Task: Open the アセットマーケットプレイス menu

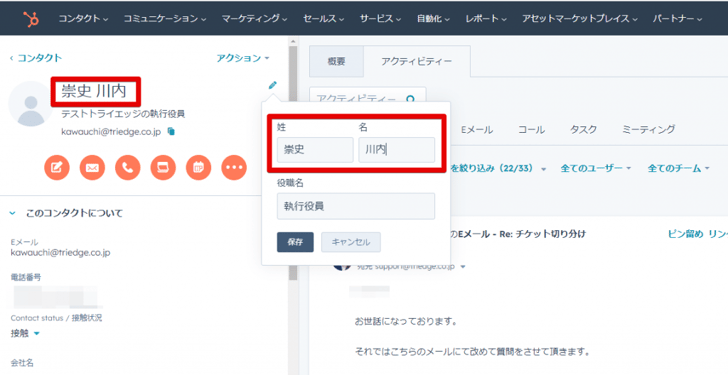Action: point(579,19)
